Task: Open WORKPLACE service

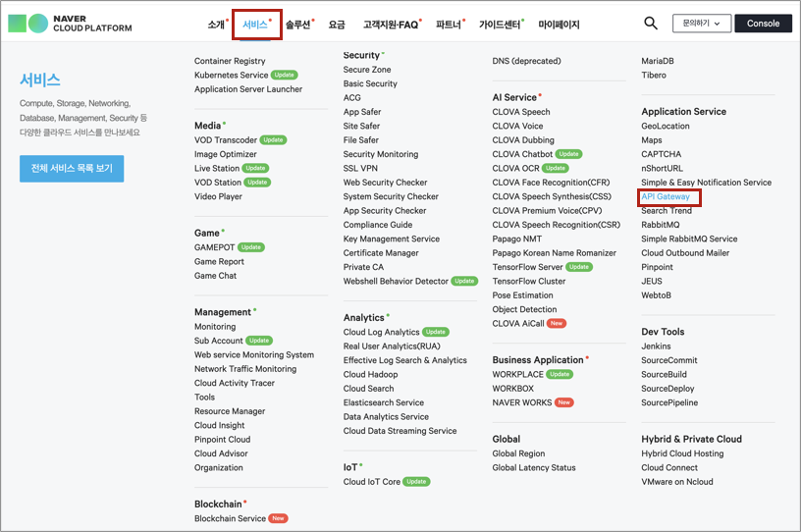Action: [517, 375]
